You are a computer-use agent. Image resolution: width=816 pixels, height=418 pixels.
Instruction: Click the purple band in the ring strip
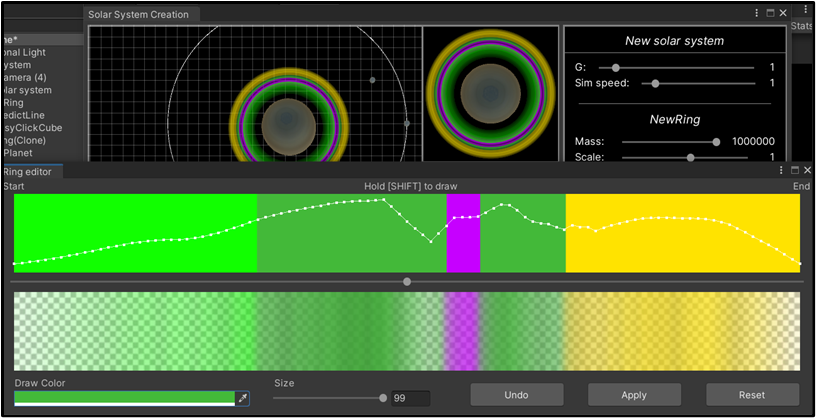[x=463, y=233]
